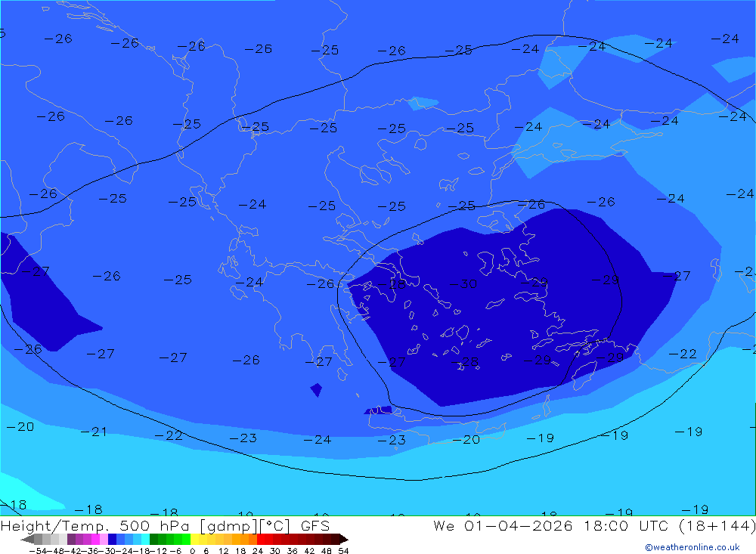The image size is (756, 554).
Task: Click the -12 label on the color scale
Action: pyautogui.click(x=158, y=551)
